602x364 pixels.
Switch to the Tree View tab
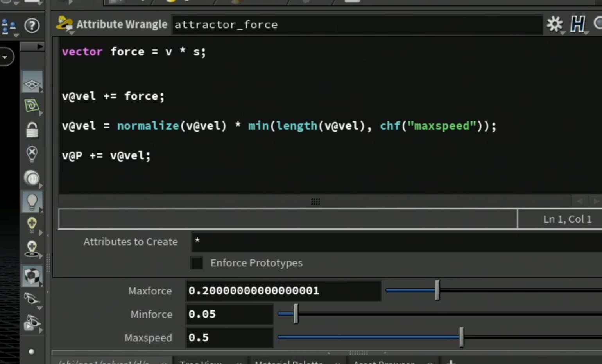click(201, 362)
